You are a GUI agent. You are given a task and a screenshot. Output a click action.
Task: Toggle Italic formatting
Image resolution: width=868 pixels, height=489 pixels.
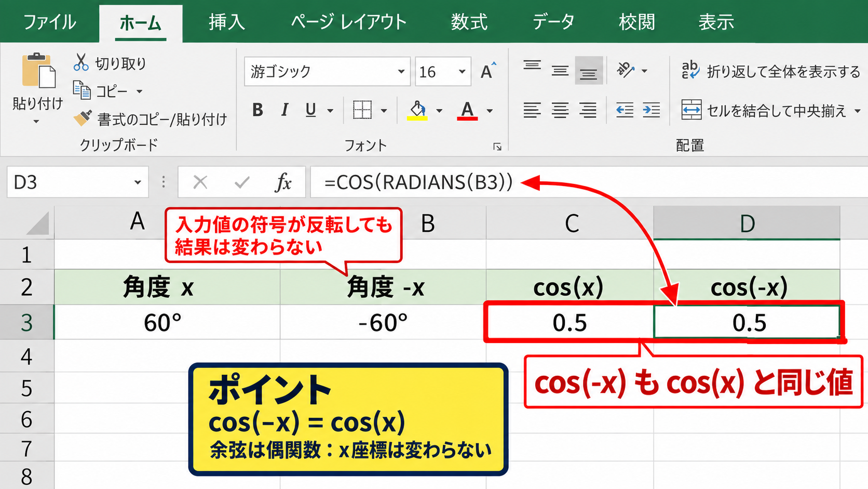284,110
